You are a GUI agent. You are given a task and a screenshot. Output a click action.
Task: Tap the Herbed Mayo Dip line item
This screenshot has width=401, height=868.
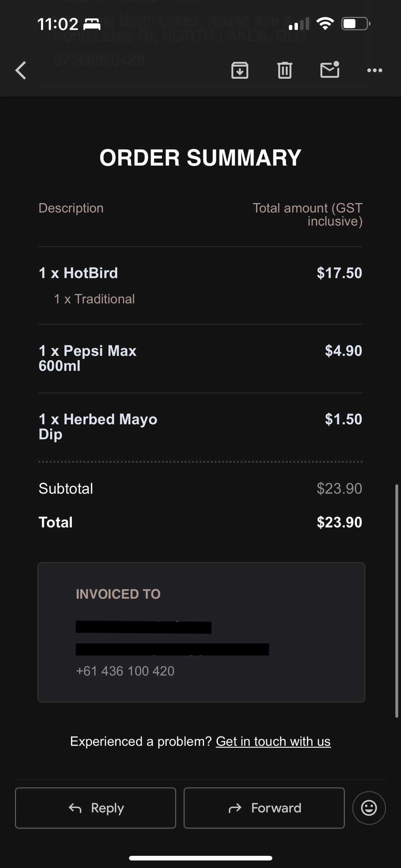pos(98,426)
